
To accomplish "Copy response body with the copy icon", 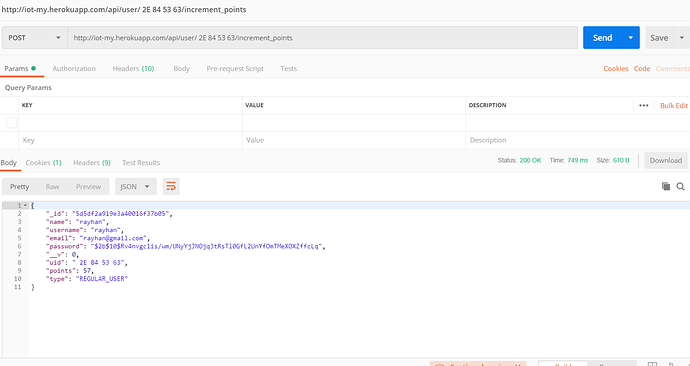I will [666, 187].
